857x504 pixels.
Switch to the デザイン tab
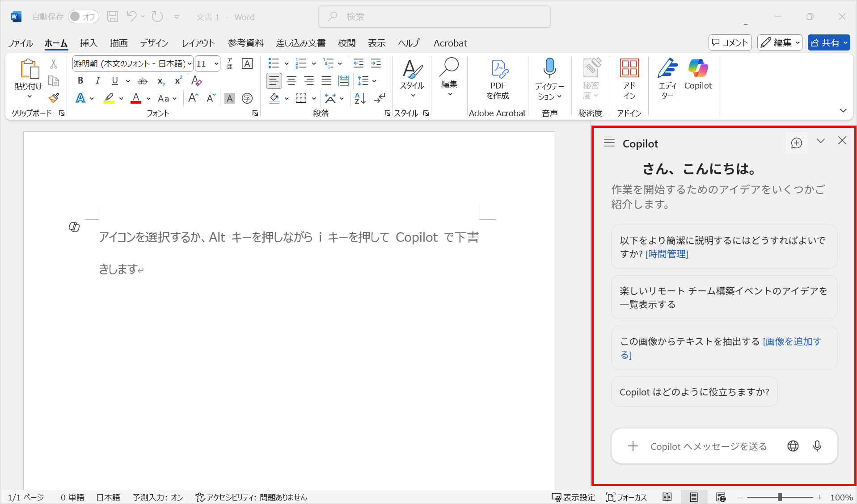[154, 43]
